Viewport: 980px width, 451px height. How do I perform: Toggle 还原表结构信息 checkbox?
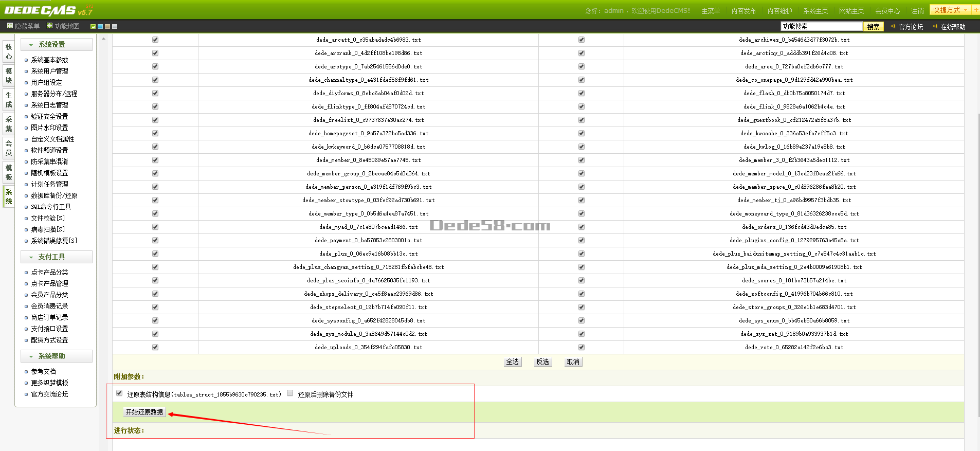119,393
